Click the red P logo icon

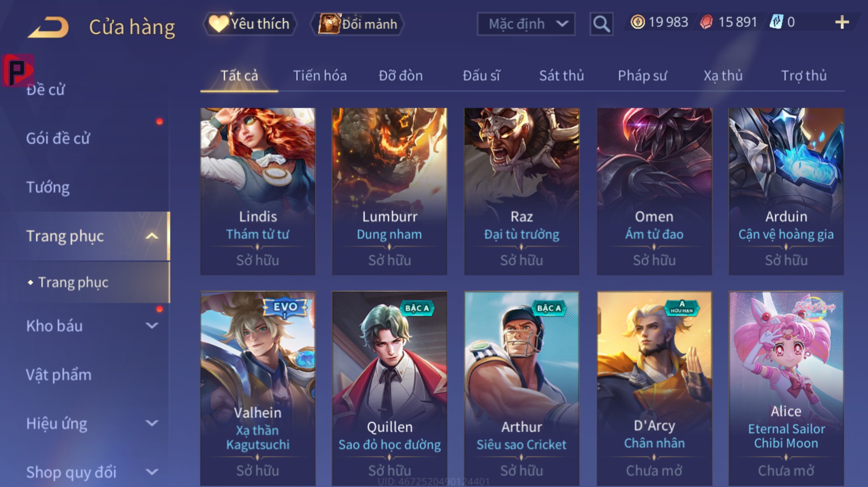[17, 70]
